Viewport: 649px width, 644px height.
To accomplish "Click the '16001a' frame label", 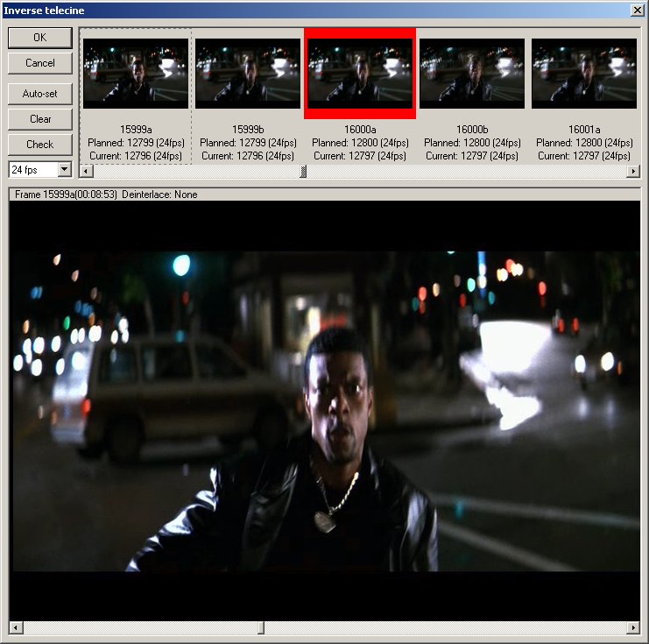I will pos(584,130).
